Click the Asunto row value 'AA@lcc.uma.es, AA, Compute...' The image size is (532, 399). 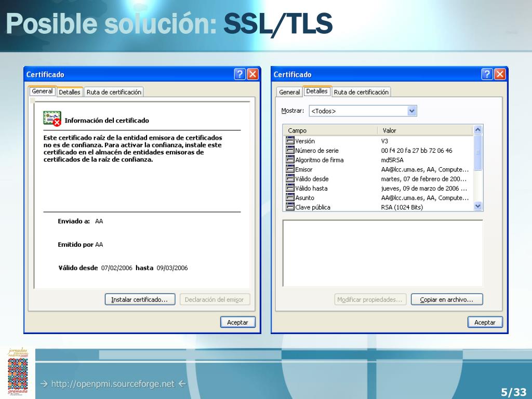point(425,198)
